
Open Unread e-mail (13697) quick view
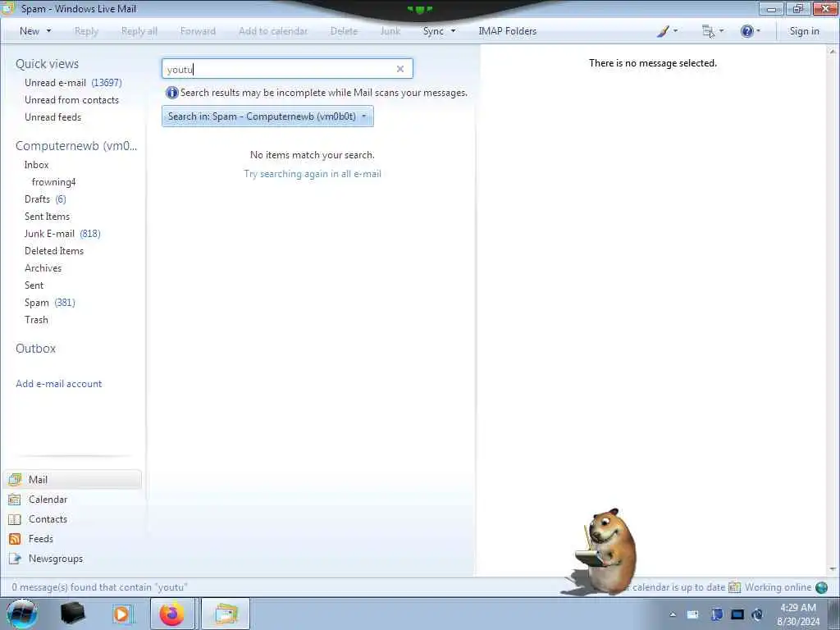(73, 83)
